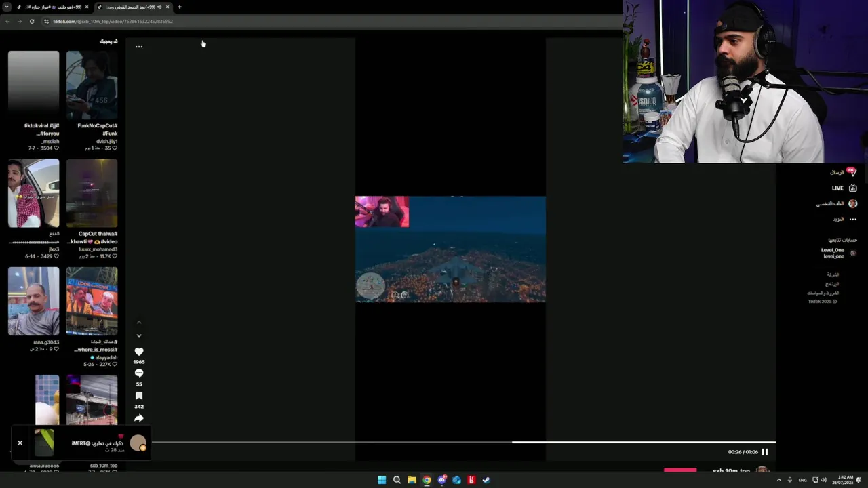This screenshot has height=488, width=868.
Task: Expand the system tray hidden icons chevron
Action: click(x=778, y=480)
